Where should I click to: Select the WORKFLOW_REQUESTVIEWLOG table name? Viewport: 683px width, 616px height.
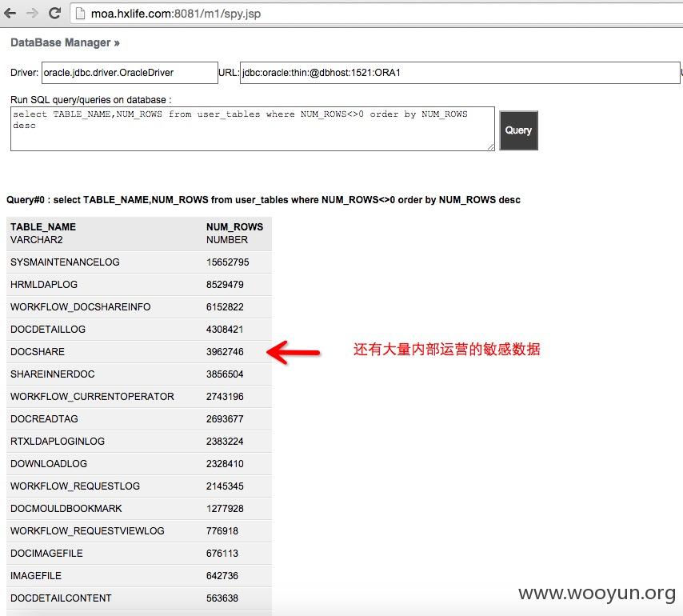(87, 531)
